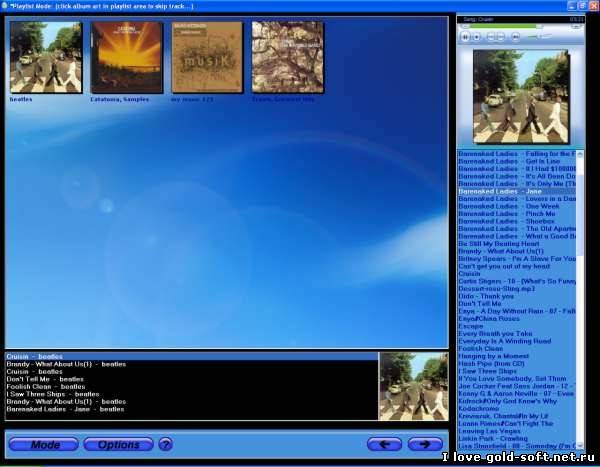Select 'Escape' in the song list
Image resolution: width=600 pixels, height=467 pixels.
517,326
